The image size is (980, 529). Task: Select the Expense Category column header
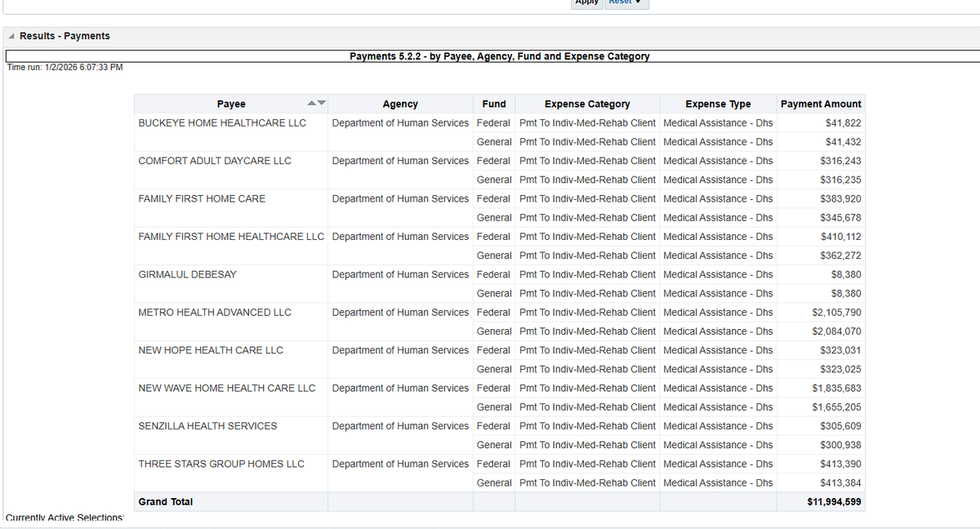click(x=587, y=104)
